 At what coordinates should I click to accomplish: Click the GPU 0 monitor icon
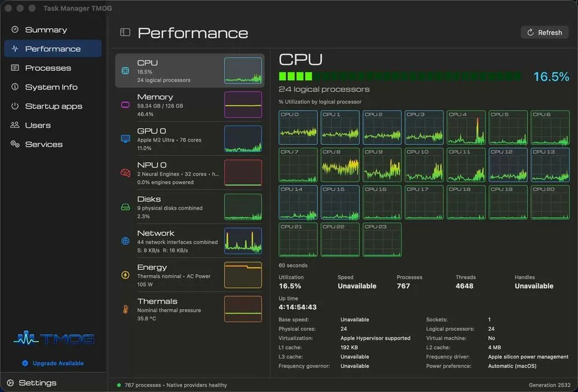[x=125, y=139]
